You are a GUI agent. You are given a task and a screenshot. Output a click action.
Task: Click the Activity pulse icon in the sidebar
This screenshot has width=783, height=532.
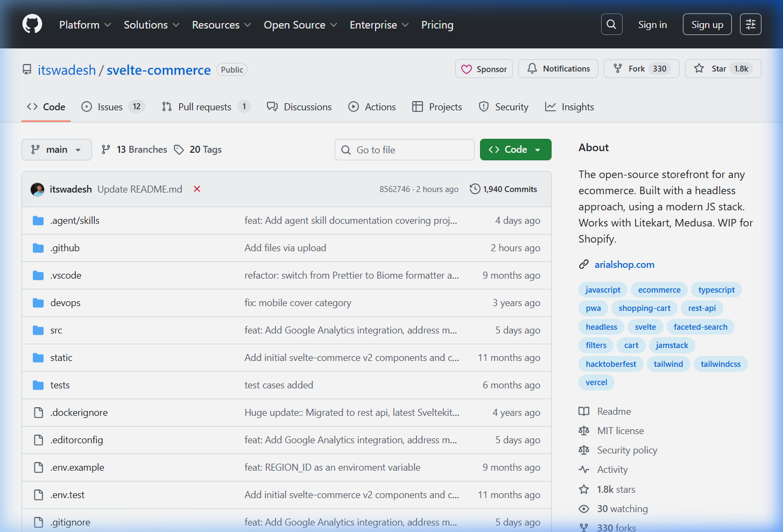[584, 469]
